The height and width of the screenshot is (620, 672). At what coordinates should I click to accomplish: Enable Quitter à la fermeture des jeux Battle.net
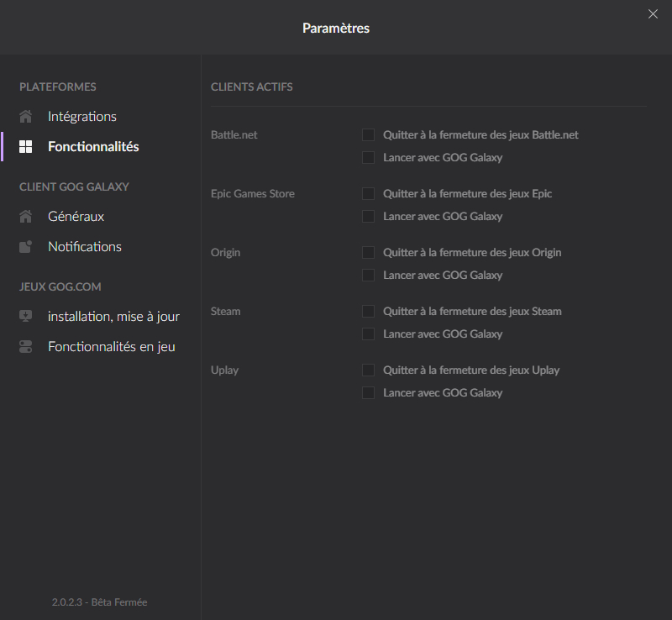(x=368, y=134)
